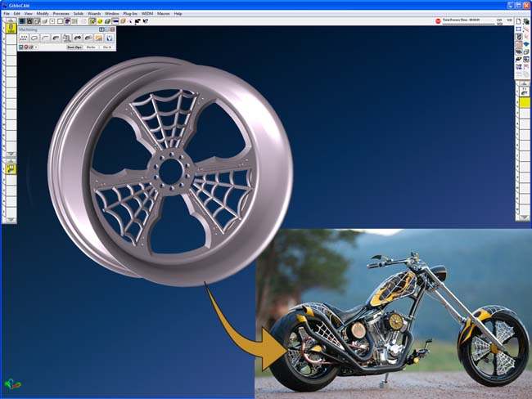Select the yellow tool tile number one
Screen dimensions: 532x399
[x=11, y=29]
